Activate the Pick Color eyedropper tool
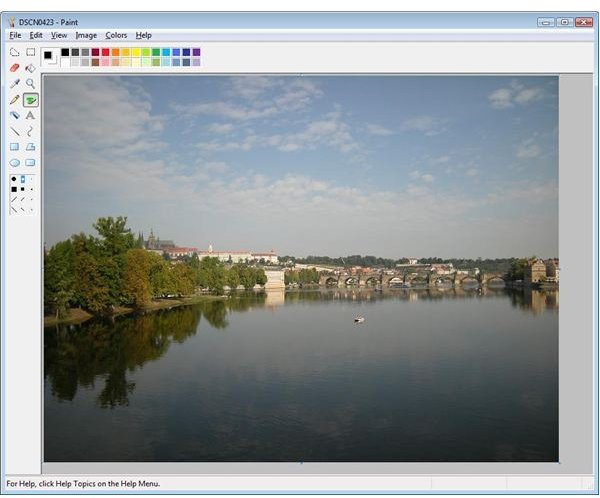 [x=15, y=83]
